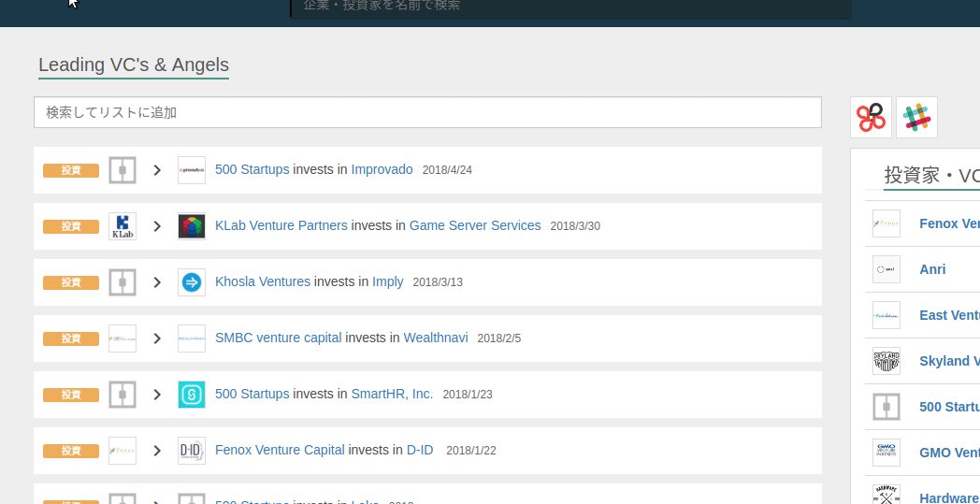
Task: Open the SmartHR, Inc. link
Action: click(x=392, y=394)
